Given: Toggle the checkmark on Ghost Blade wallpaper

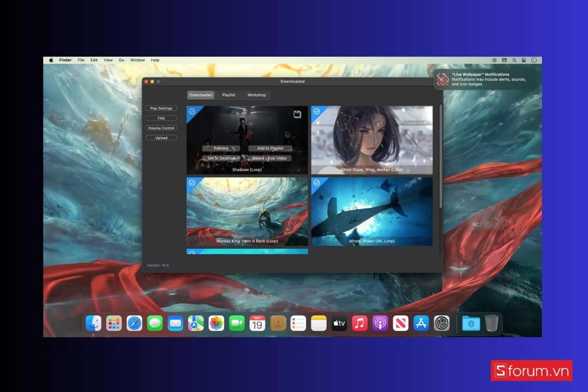Looking at the screenshot, I should point(317,112).
